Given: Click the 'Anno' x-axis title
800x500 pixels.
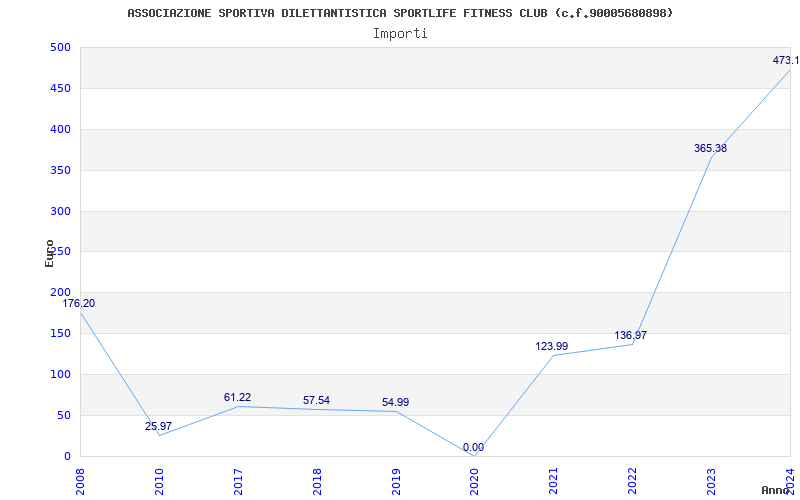Looking at the screenshot, I should pos(776,490).
